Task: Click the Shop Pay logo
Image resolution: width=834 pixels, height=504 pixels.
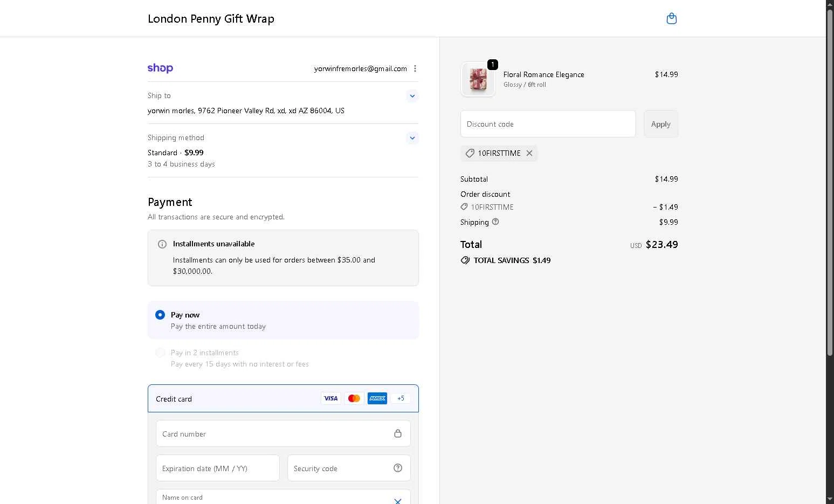Action: coord(160,68)
